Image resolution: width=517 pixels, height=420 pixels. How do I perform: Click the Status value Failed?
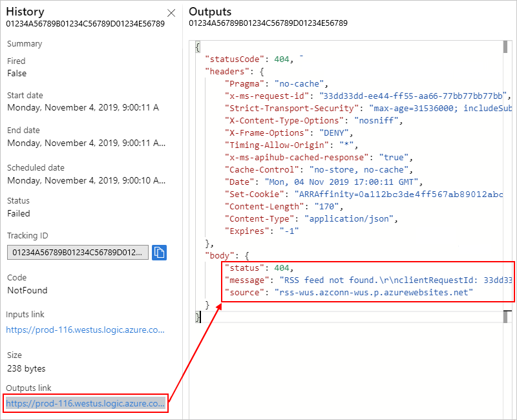[19, 214]
